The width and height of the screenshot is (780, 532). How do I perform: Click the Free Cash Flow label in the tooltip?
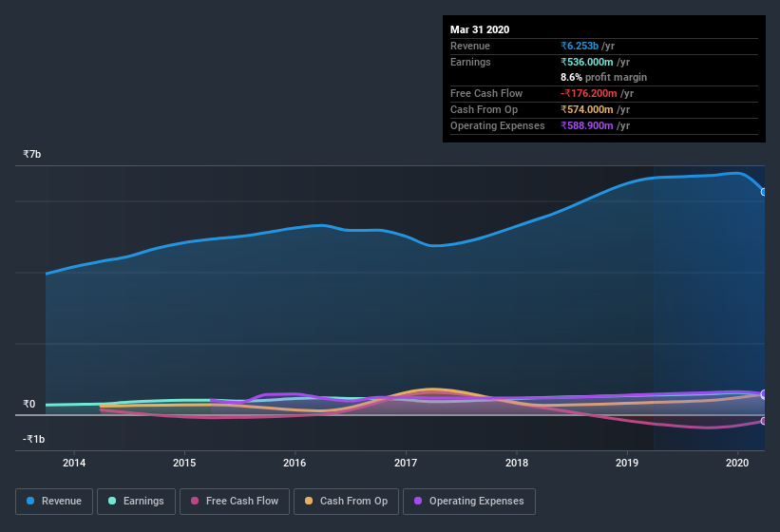coord(486,93)
